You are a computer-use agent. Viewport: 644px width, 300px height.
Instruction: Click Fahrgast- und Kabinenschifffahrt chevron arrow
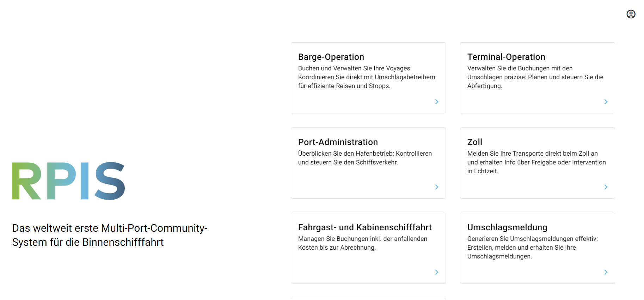(436, 272)
